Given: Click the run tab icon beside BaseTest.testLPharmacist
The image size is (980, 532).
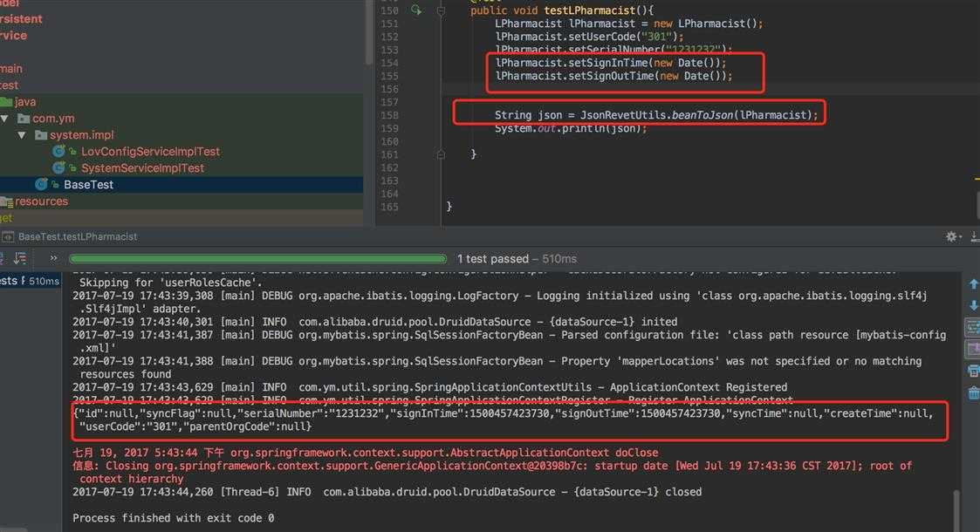Looking at the screenshot, I should click(8, 236).
